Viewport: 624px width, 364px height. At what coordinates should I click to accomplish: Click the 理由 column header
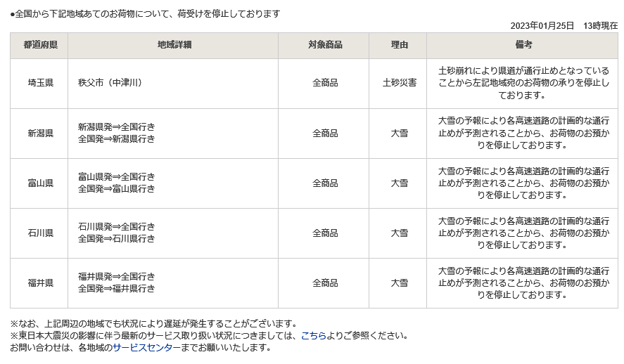click(398, 45)
